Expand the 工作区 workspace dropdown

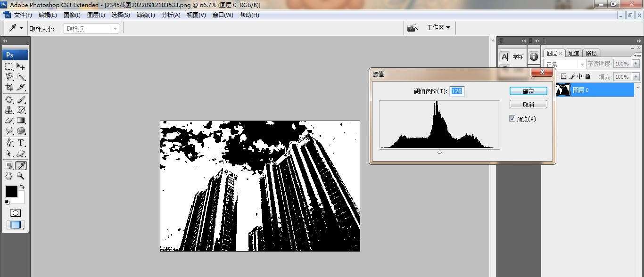point(438,28)
